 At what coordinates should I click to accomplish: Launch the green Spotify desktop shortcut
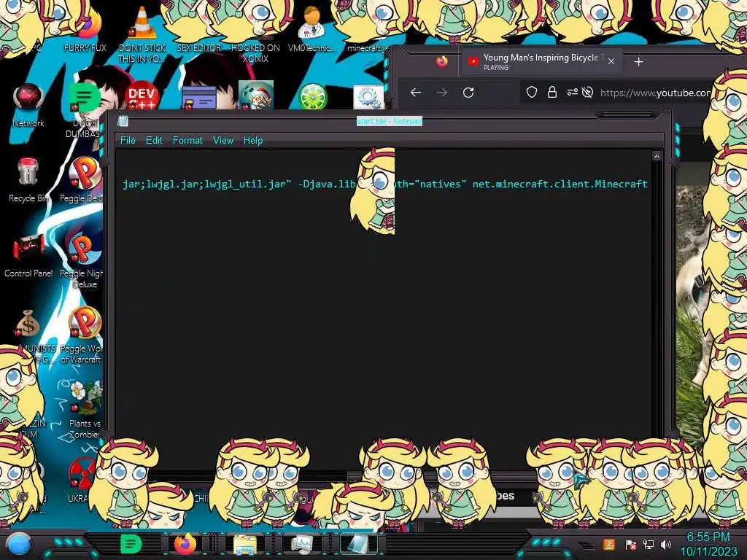[x=83, y=97]
